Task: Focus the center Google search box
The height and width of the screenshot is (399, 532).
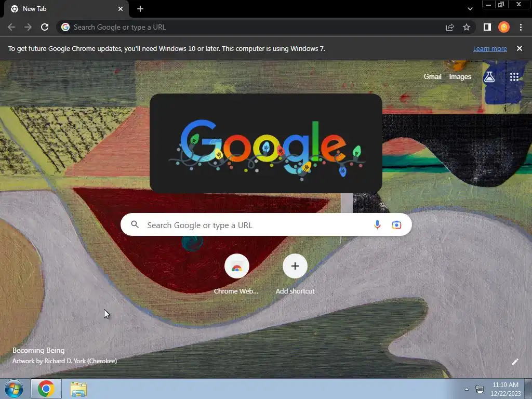Action: tap(266, 224)
